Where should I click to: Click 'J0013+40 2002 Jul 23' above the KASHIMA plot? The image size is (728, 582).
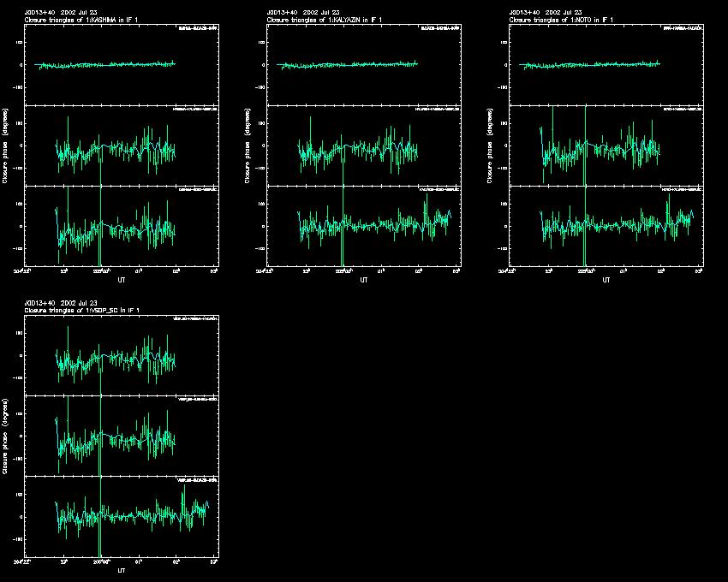pos(60,13)
